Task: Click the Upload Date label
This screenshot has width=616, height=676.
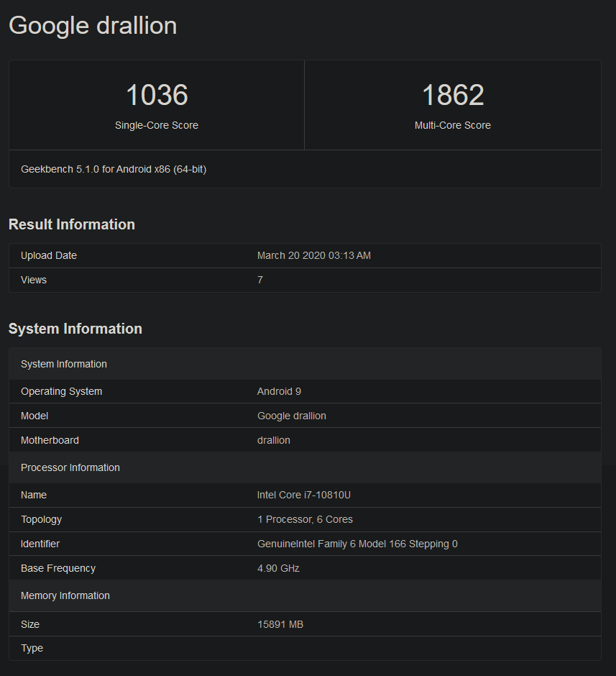Action: coord(49,255)
